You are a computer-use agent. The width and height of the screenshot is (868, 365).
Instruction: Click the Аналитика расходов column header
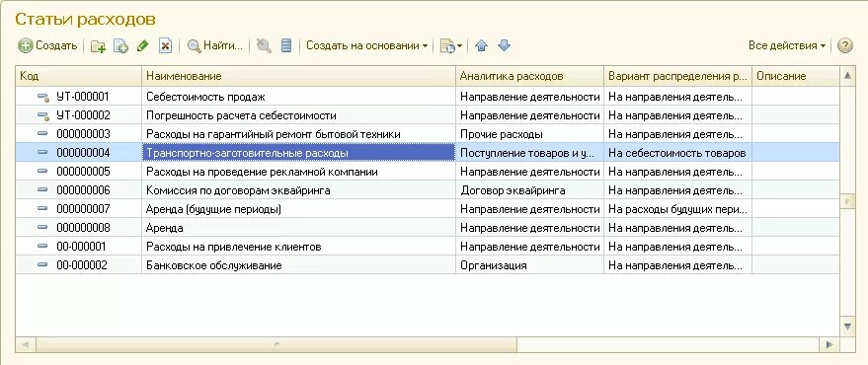(530, 76)
